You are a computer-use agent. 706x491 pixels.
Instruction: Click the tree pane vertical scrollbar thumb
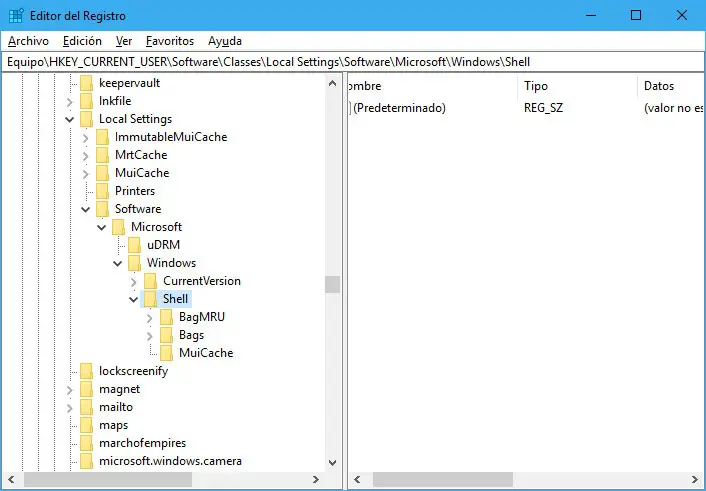[x=333, y=284]
